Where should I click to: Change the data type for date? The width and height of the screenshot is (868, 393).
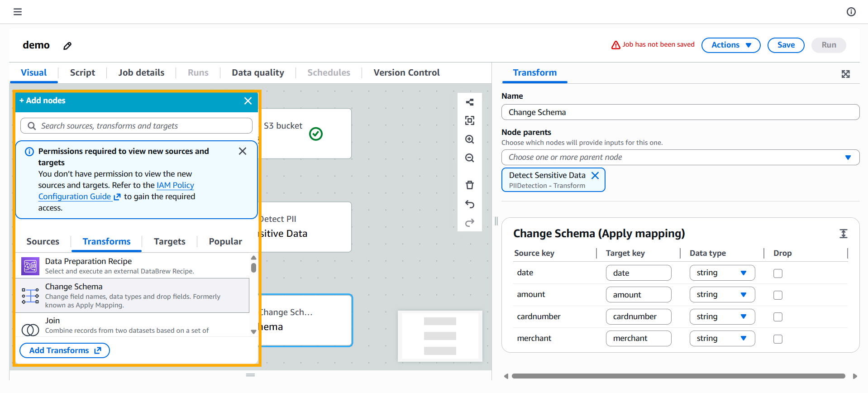(x=722, y=273)
